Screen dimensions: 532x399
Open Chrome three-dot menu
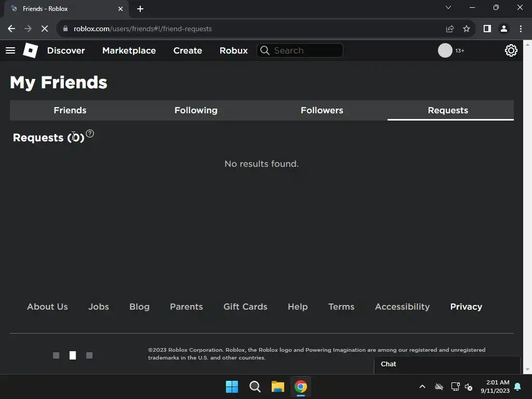click(521, 29)
